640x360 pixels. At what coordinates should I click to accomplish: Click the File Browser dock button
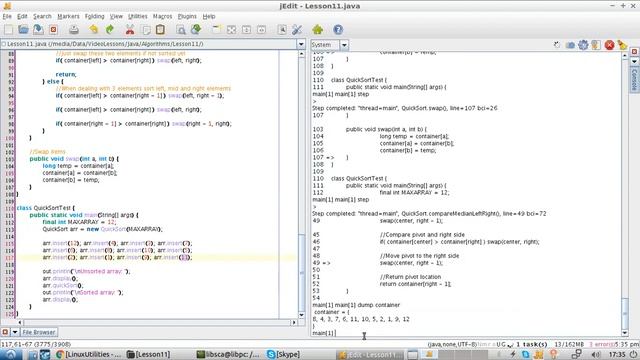coord(39,332)
